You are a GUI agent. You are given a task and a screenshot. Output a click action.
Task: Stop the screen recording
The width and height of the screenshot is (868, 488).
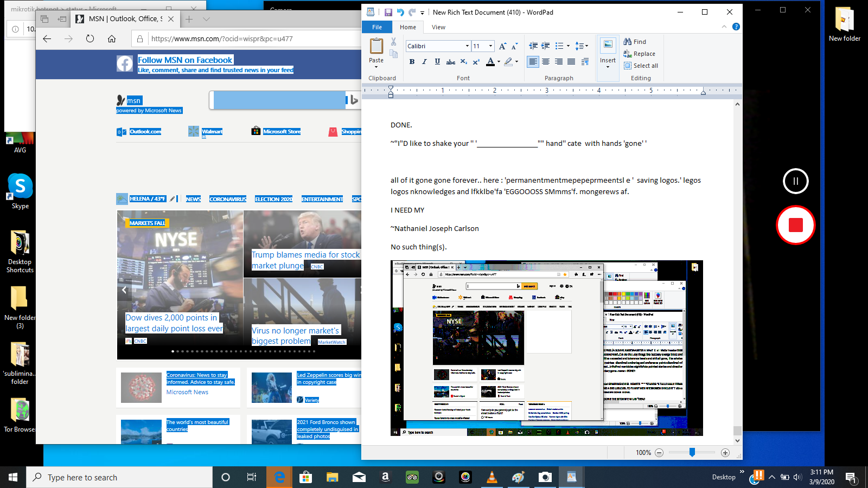click(x=795, y=225)
